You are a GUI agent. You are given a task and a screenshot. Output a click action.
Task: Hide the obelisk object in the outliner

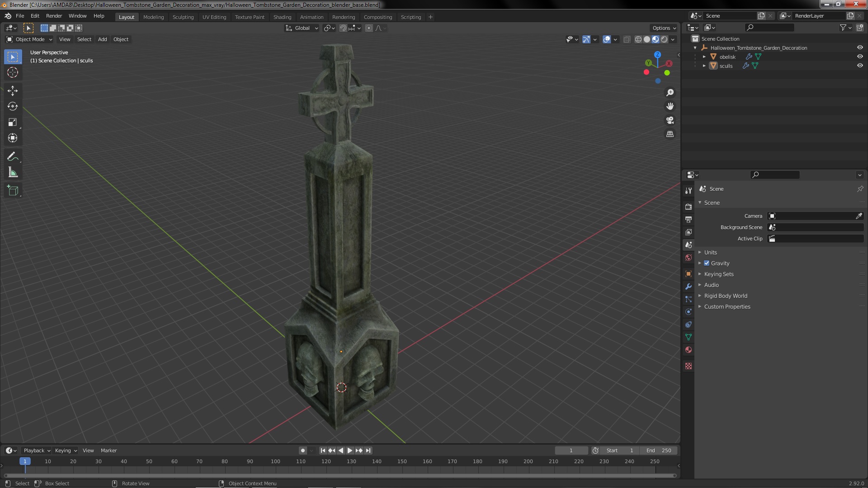tap(860, 56)
